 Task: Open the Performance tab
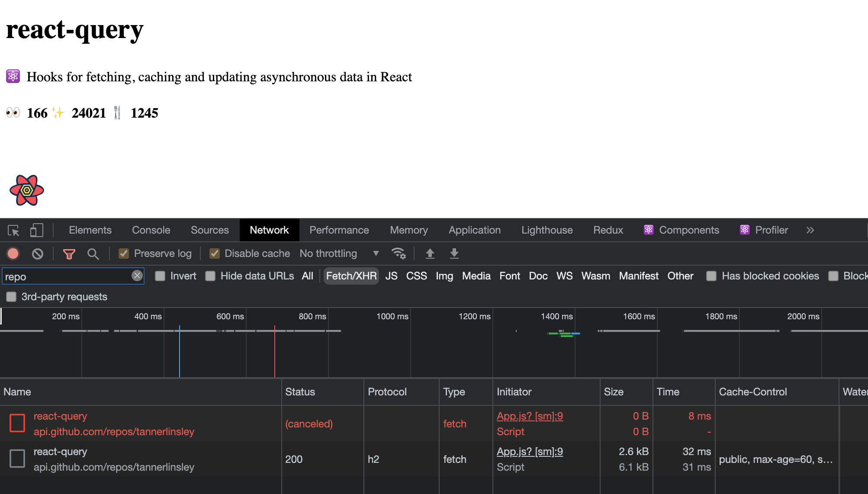click(x=339, y=230)
